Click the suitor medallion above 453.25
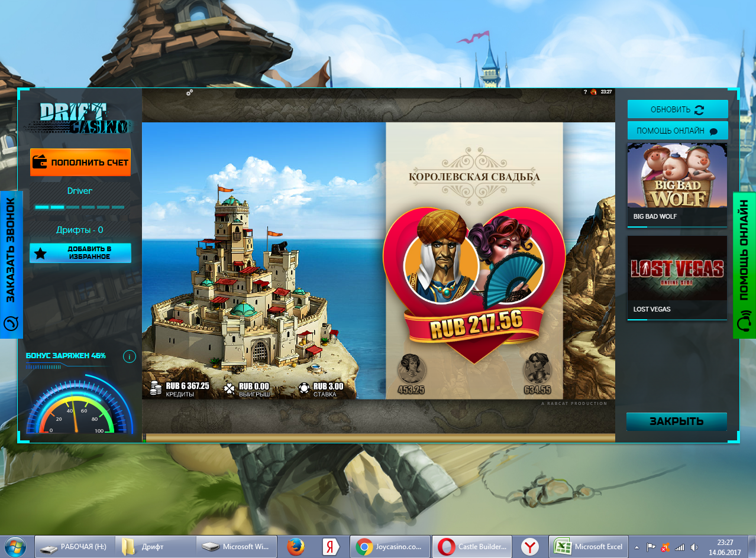The width and height of the screenshot is (756, 558). [411, 369]
